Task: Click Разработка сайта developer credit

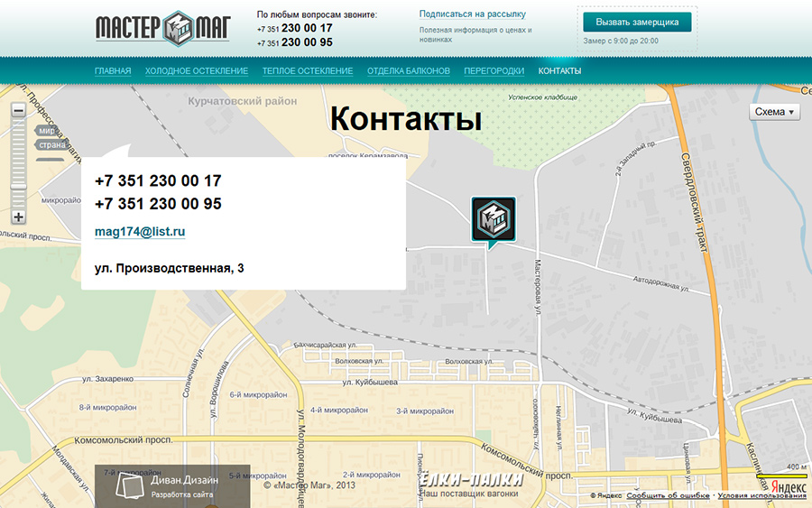Action: 181,494
